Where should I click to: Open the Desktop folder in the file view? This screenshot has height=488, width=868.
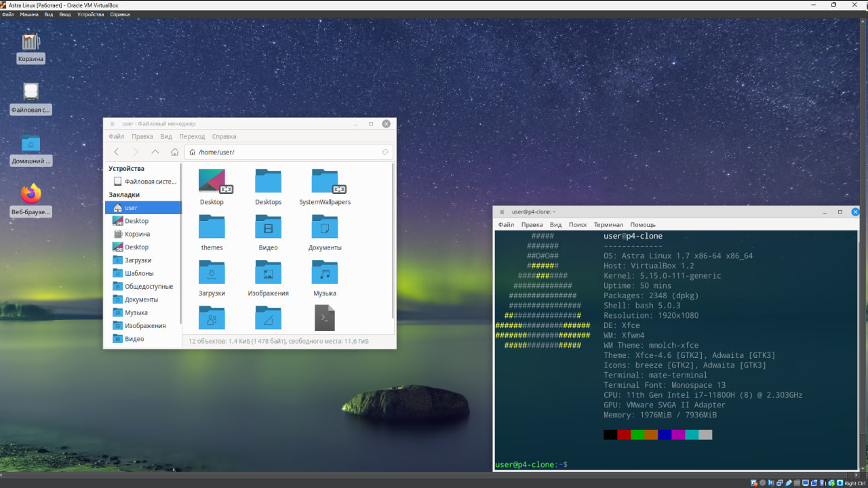[x=212, y=186]
